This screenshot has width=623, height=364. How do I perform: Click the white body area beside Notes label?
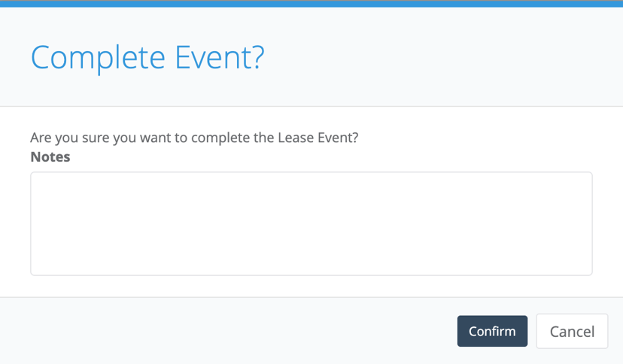318,156
